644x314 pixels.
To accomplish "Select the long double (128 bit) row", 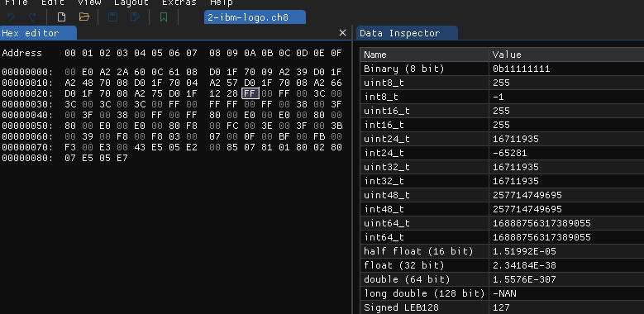I will click(x=503, y=293).
